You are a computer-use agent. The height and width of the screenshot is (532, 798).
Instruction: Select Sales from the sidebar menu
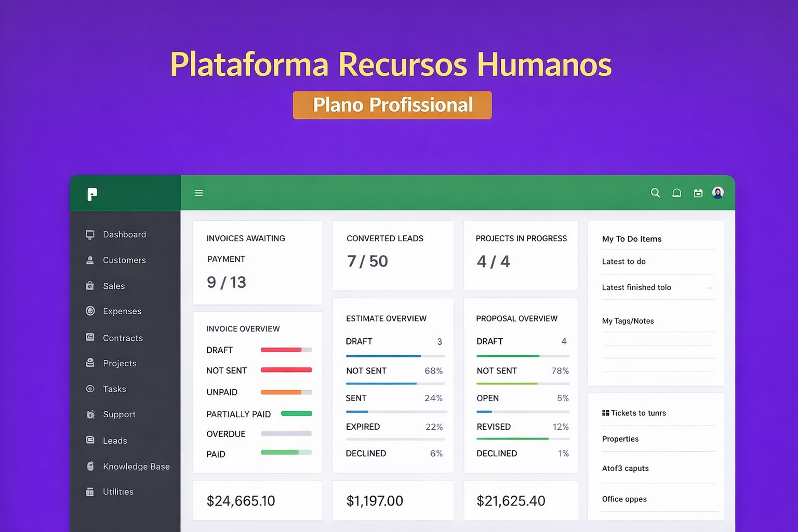[x=89, y=286]
